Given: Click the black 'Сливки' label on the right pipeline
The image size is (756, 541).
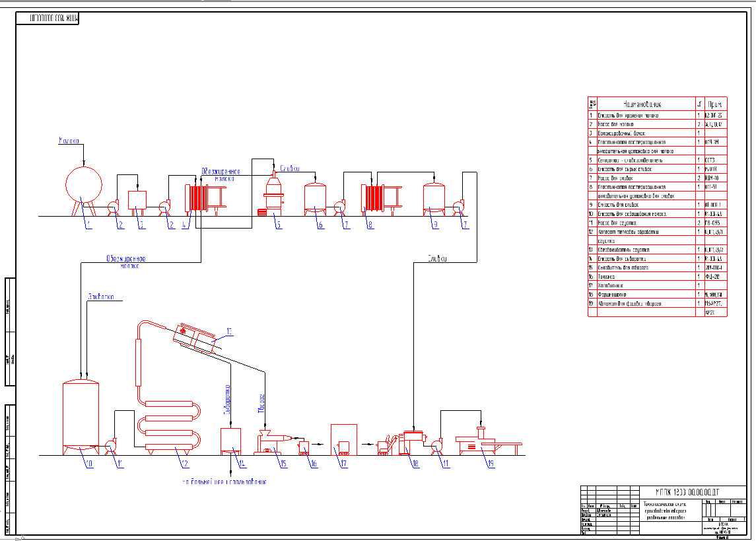Looking at the screenshot, I should [437, 259].
